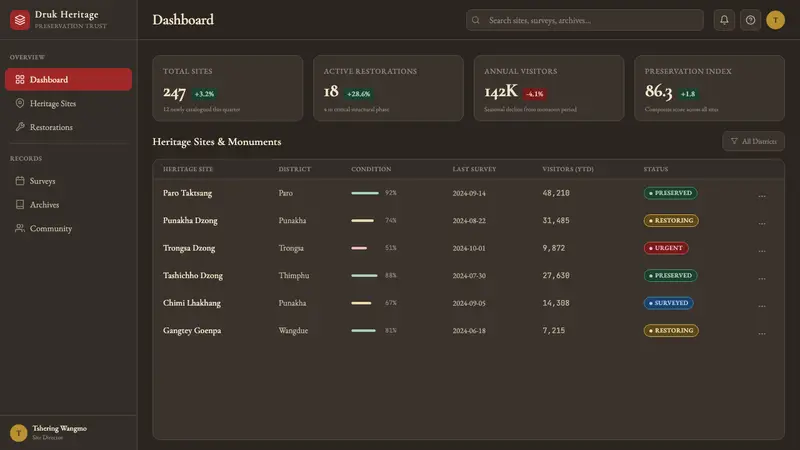This screenshot has height=450, width=800.
Task: Click the Dashboard grid icon in sidebar
Action: (20, 80)
